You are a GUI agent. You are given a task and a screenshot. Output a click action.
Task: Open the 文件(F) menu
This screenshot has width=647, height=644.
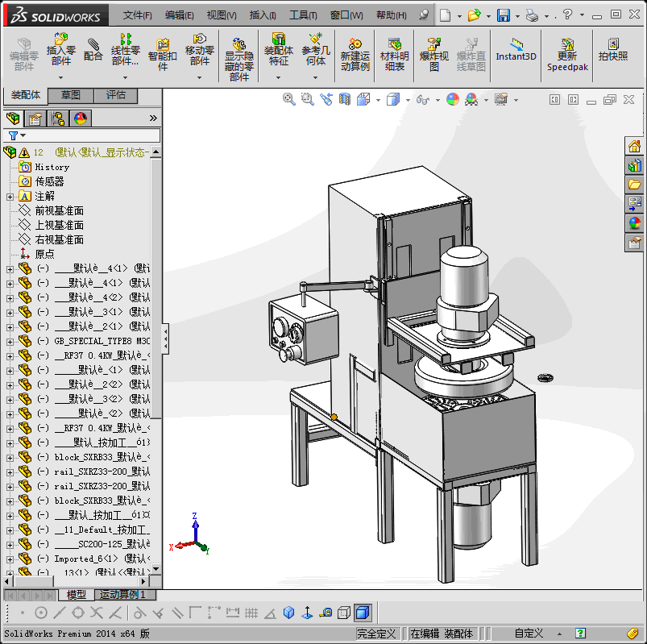pos(138,15)
